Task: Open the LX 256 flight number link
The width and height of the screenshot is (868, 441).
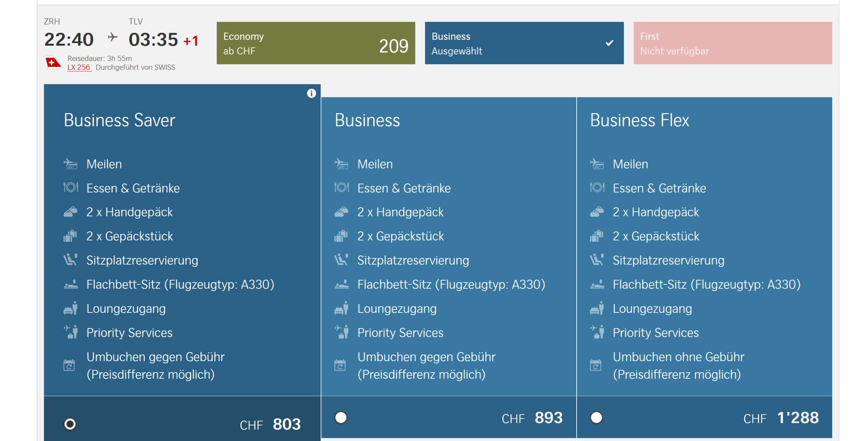Action: tap(79, 67)
